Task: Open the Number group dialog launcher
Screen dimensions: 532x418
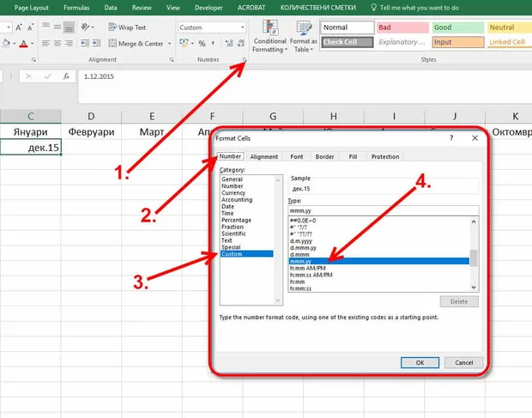Action: pos(245,60)
